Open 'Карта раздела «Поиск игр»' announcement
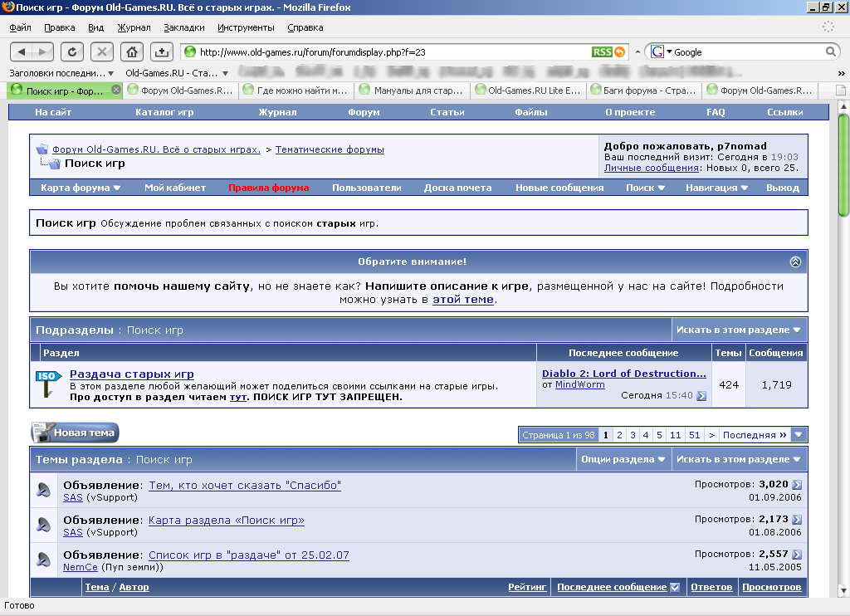This screenshot has width=850, height=616. pos(226,521)
